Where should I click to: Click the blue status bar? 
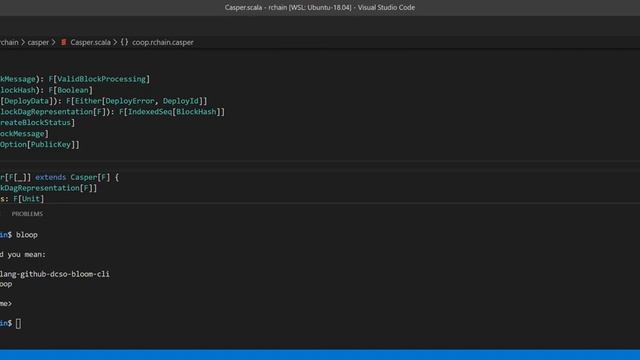point(320,354)
